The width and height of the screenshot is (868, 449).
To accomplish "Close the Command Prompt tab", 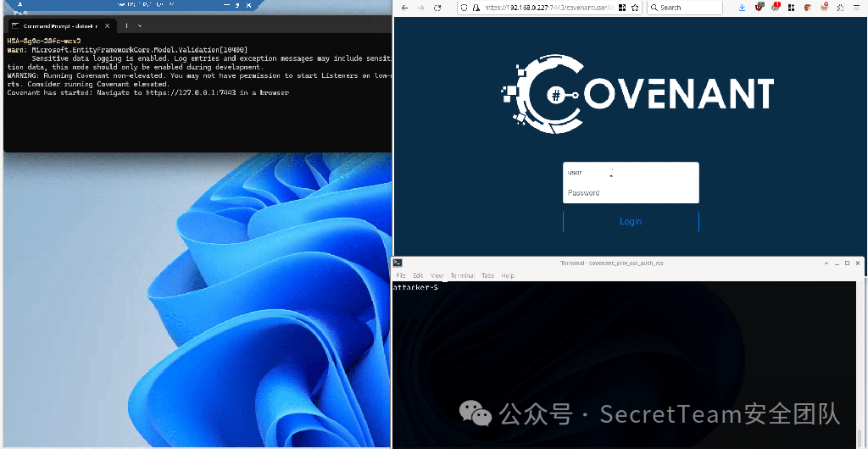I will coord(108,26).
